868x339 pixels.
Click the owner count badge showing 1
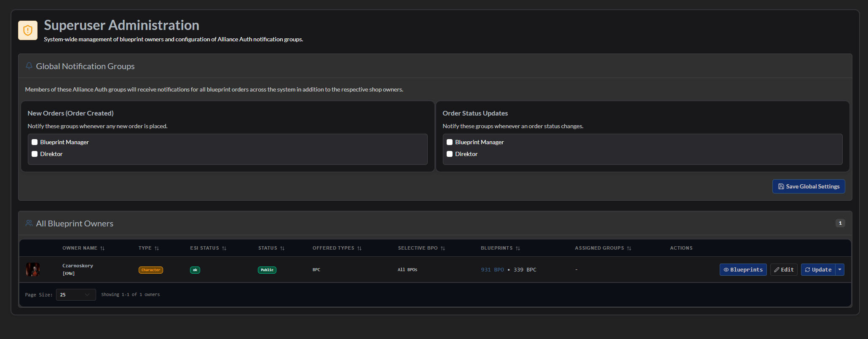click(840, 223)
